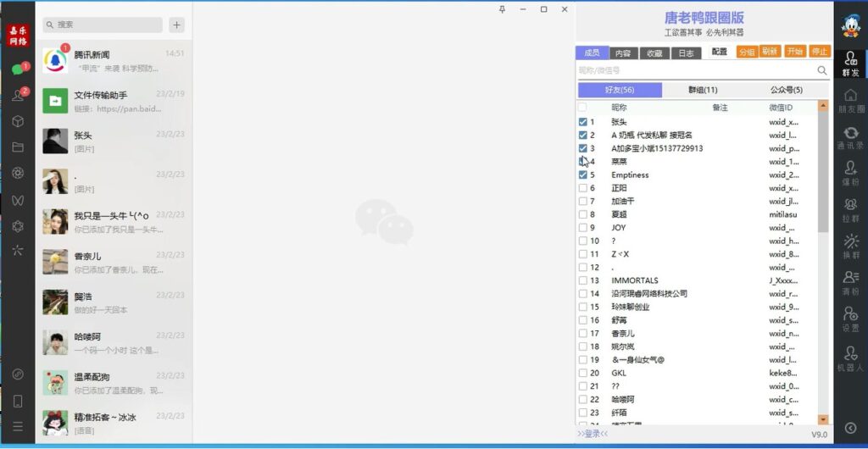Switch to the 成员 tab
This screenshot has height=449, width=868.
(592, 53)
